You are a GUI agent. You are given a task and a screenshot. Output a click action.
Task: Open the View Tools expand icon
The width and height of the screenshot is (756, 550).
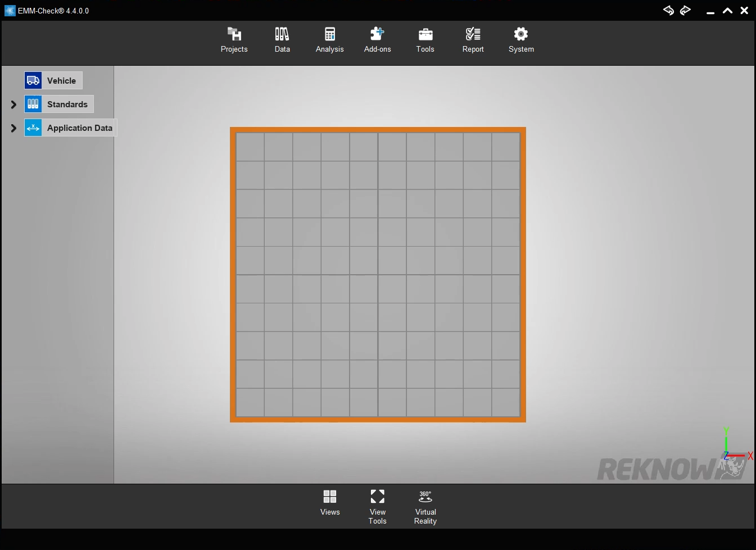pos(378,497)
